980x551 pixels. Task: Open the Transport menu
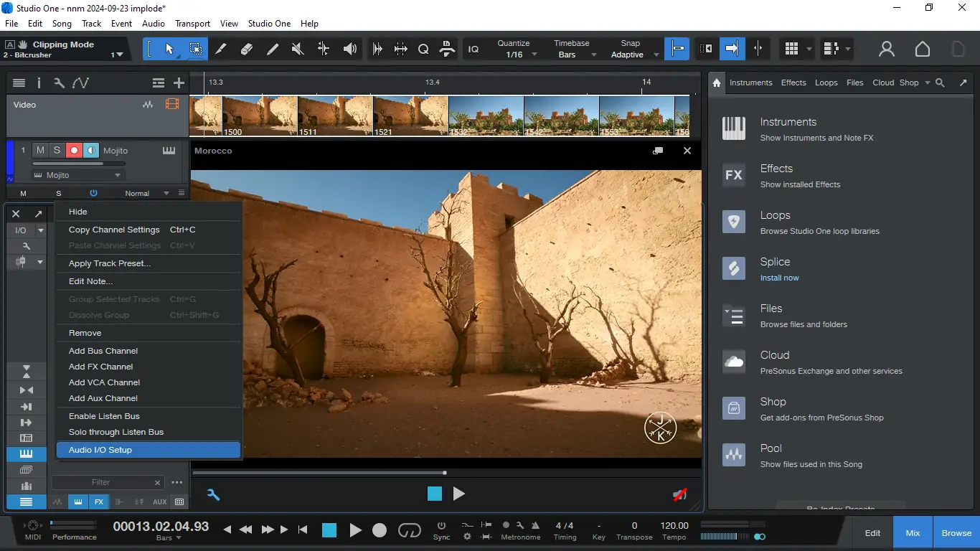tap(192, 24)
